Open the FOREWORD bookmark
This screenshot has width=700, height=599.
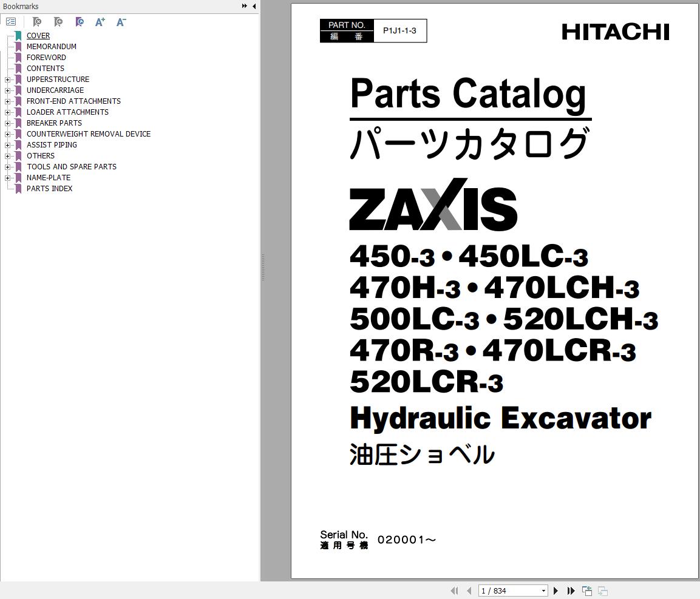pos(46,58)
